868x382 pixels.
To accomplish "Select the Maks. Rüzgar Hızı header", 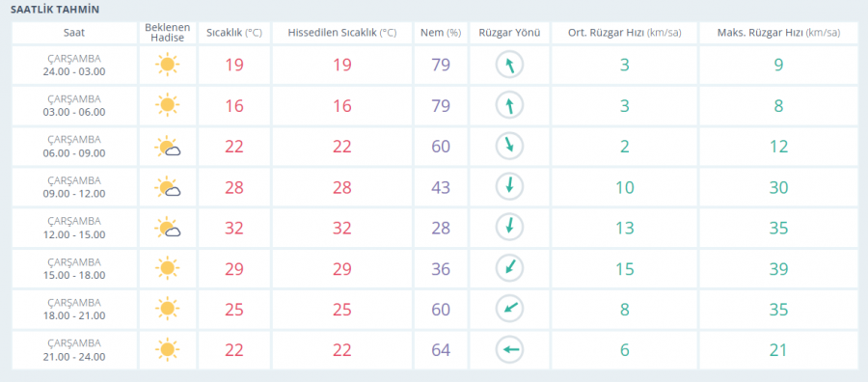I will (779, 33).
